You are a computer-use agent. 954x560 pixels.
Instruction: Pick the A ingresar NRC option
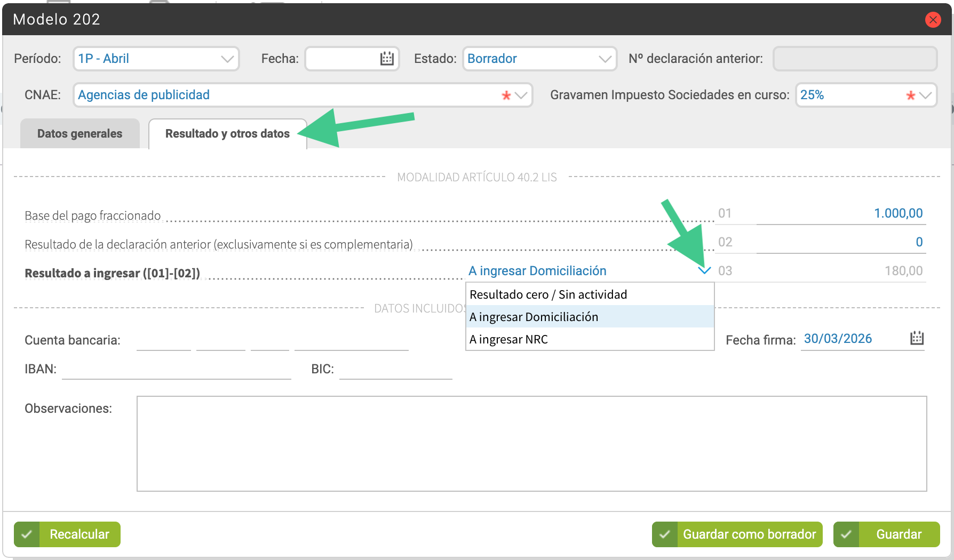(x=508, y=339)
